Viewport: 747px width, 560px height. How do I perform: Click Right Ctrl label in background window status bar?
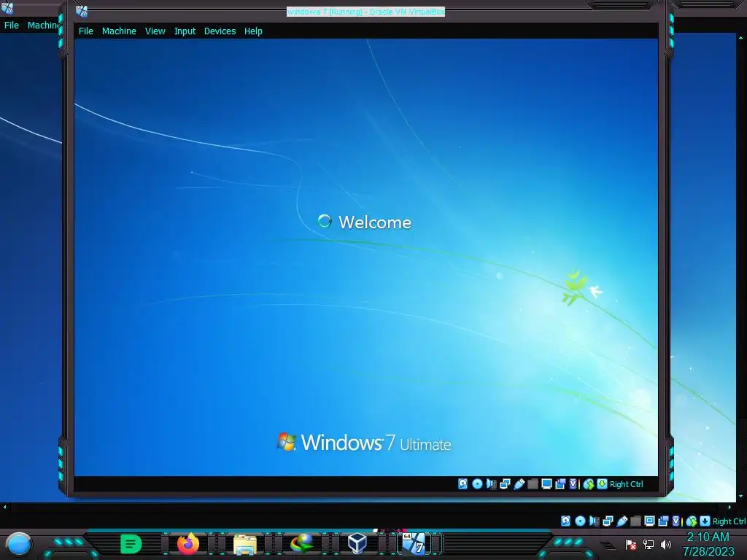pyautogui.click(x=729, y=521)
